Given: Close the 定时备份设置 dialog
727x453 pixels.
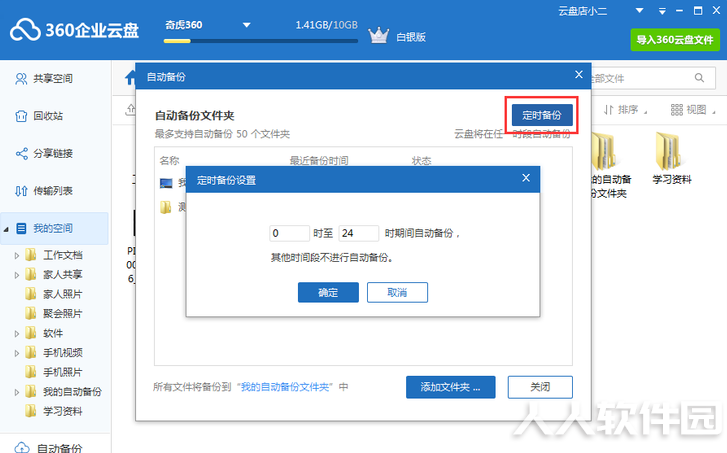Looking at the screenshot, I should 526,178.
